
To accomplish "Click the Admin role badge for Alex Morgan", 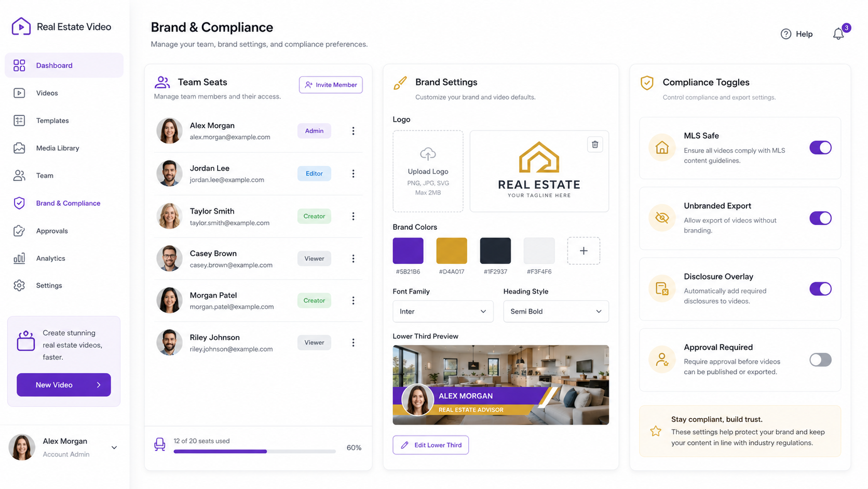I will coord(314,131).
